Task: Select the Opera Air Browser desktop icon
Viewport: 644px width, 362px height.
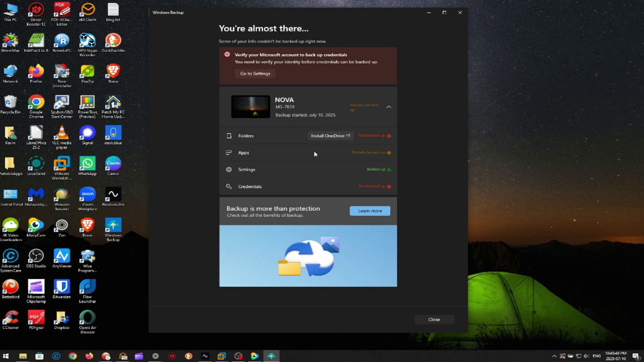Action: pos(88,322)
